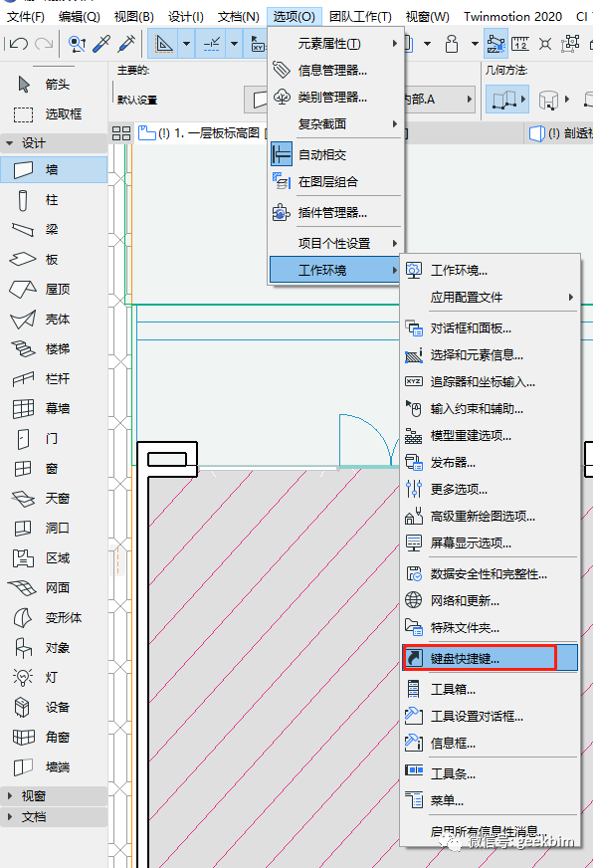This screenshot has height=868, width=593.
Task: Choose Model Rebuild Options (模型重建选项...)
Action: (491, 436)
